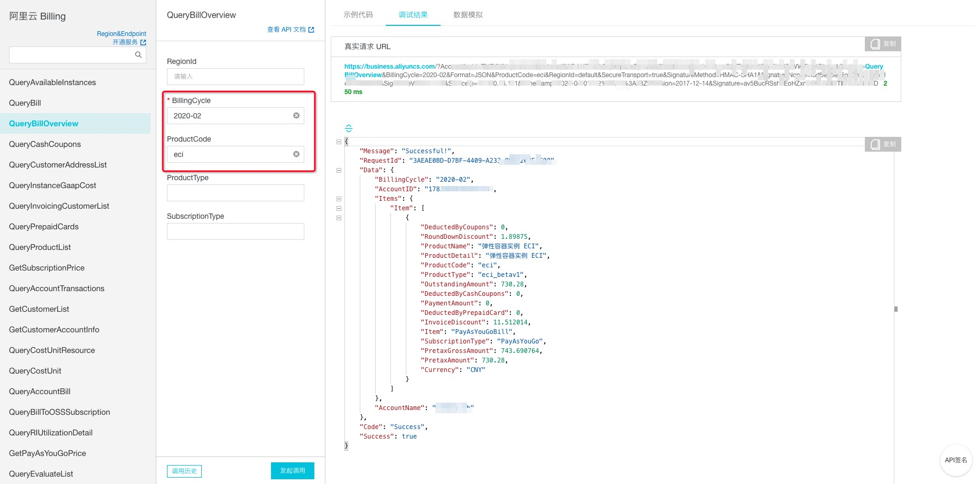The width and height of the screenshot is (980, 484).
Task: Collapse the first Item object node
Action: pyautogui.click(x=339, y=218)
